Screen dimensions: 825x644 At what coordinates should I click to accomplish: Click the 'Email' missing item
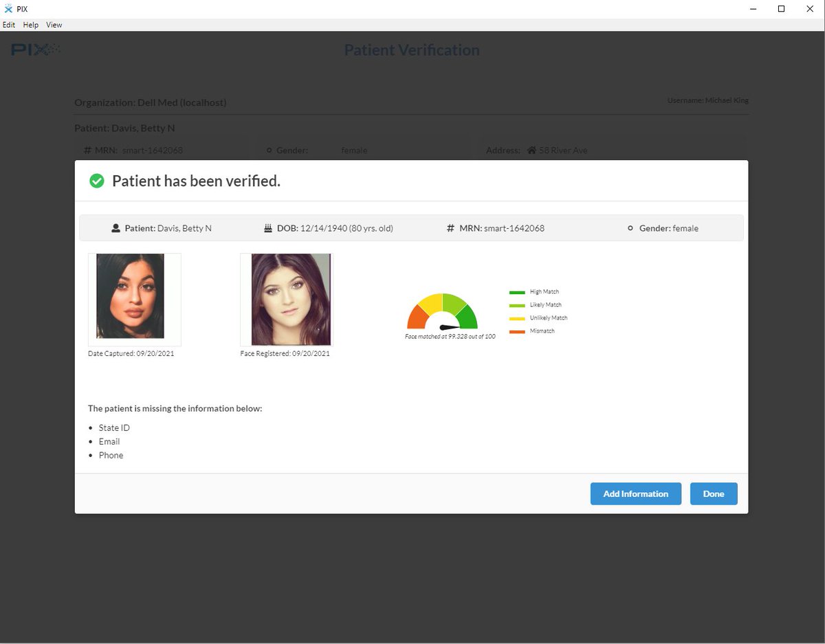coord(109,441)
